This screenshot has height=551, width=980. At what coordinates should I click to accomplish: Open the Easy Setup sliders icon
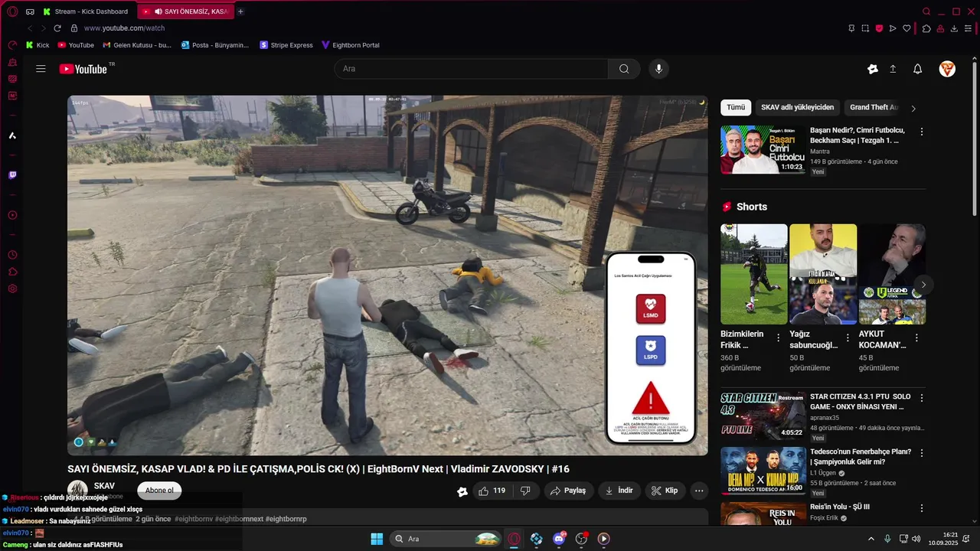tap(968, 28)
